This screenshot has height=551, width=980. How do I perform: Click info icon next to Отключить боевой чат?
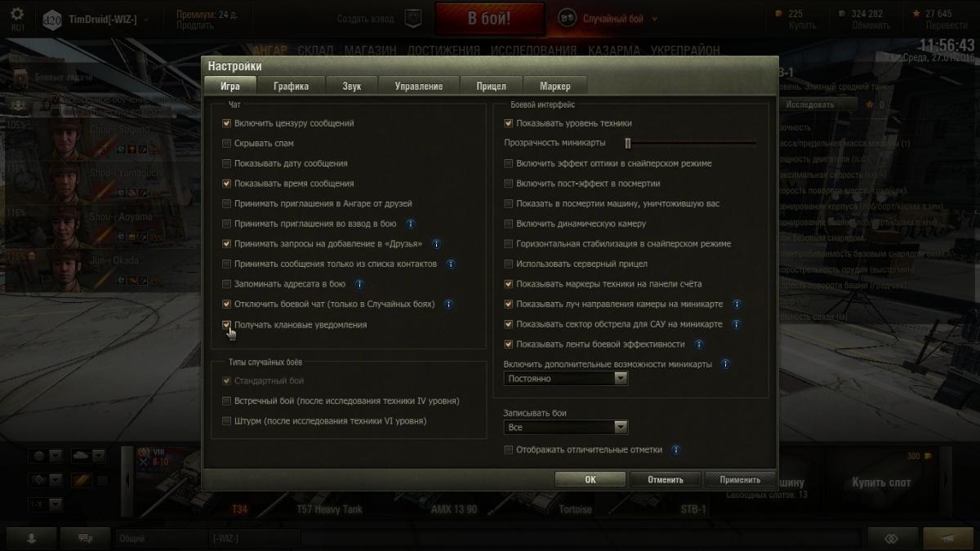(x=448, y=304)
